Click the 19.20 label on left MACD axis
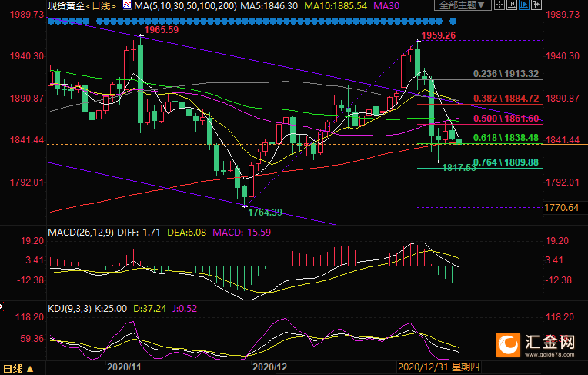 point(32,241)
